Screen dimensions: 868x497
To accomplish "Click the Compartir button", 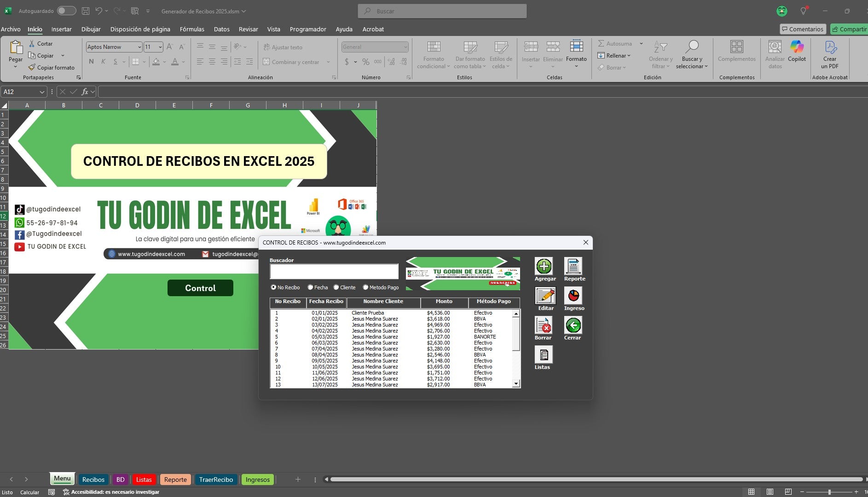I will click(850, 29).
